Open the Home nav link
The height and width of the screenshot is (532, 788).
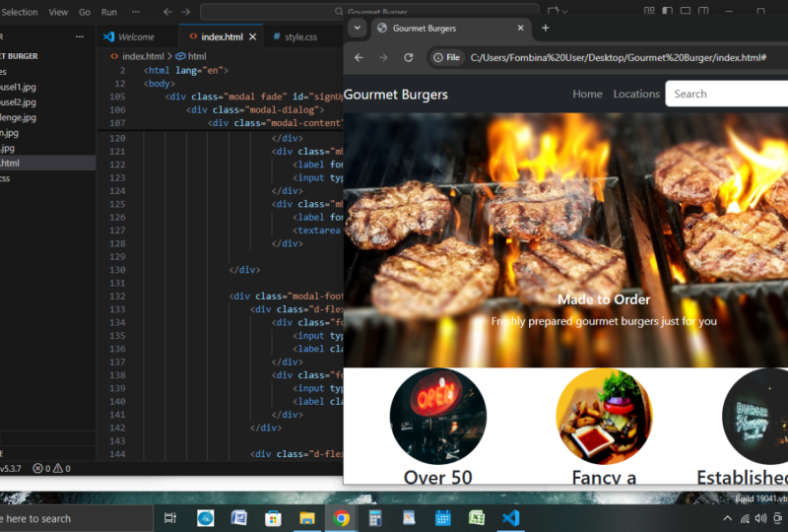click(x=587, y=94)
